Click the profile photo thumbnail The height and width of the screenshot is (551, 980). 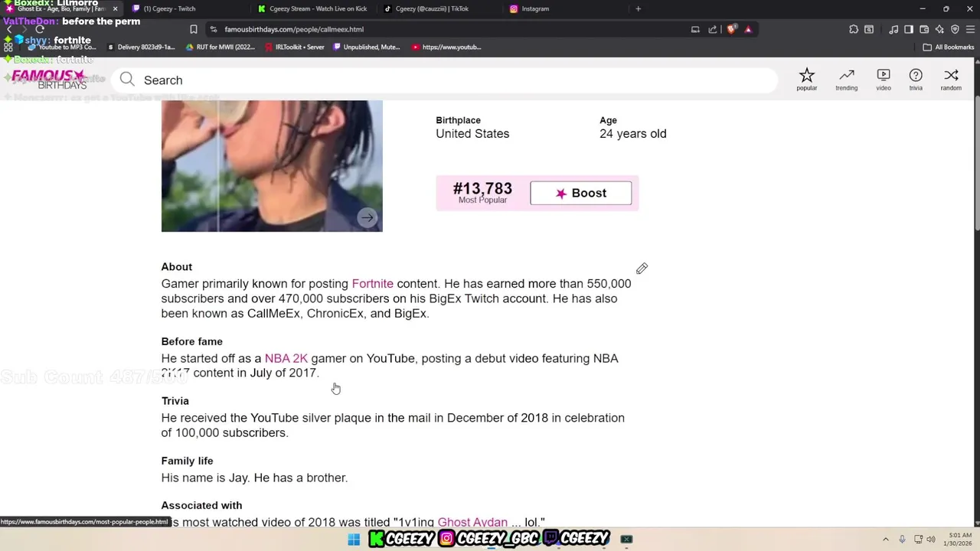coord(272,166)
